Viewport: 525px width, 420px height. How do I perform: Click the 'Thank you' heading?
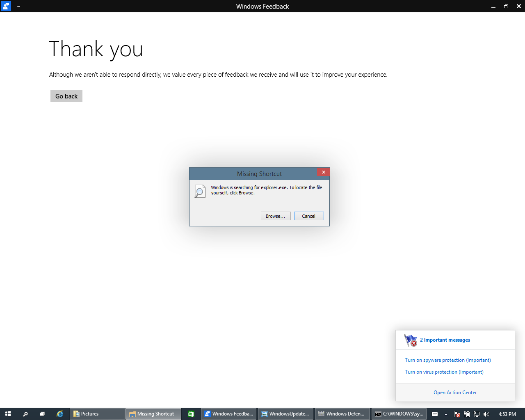(x=96, y=49)
